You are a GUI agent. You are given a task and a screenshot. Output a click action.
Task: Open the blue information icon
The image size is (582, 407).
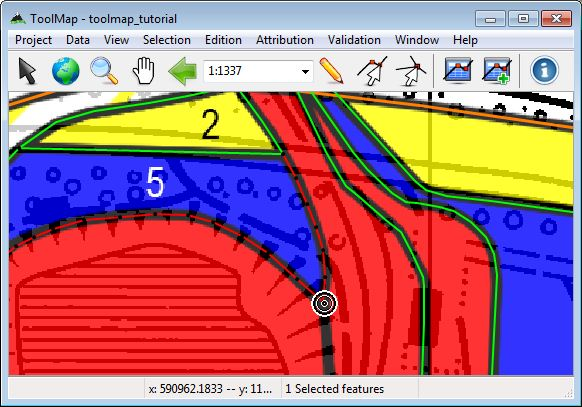[x=545, y=70]
